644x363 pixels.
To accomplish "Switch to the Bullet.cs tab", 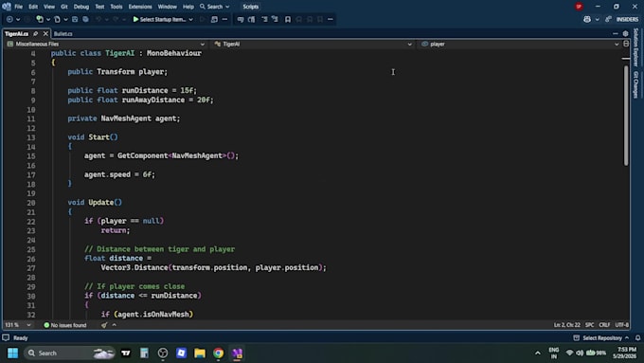I will 63,34.
